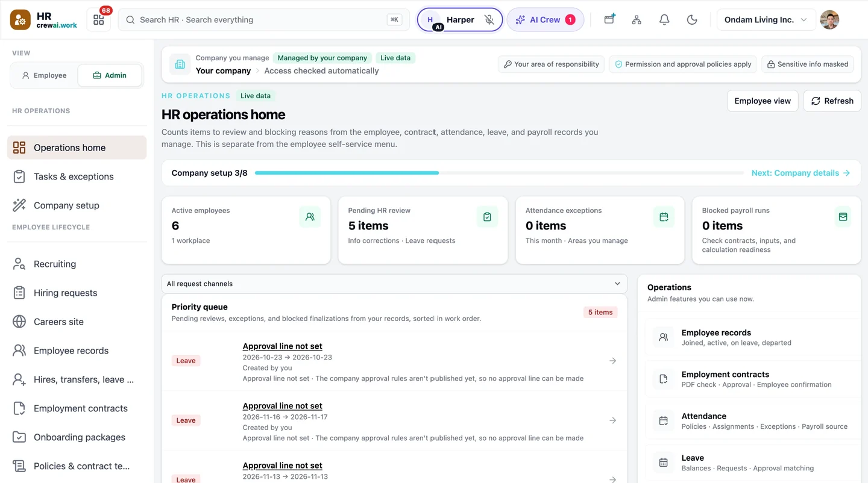Open Tasks & exceptions in sidebar
Viewport: 868px width, 483px height.
77,176
